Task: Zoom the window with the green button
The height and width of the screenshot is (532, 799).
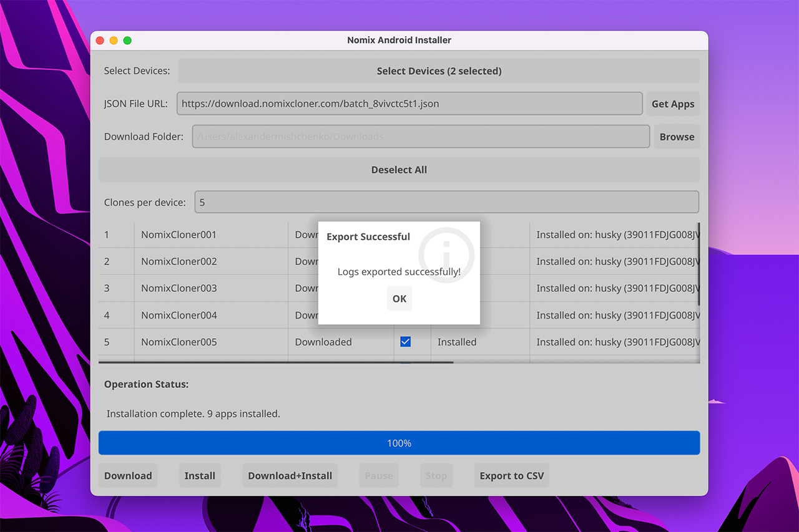Action: pos(127,41)
